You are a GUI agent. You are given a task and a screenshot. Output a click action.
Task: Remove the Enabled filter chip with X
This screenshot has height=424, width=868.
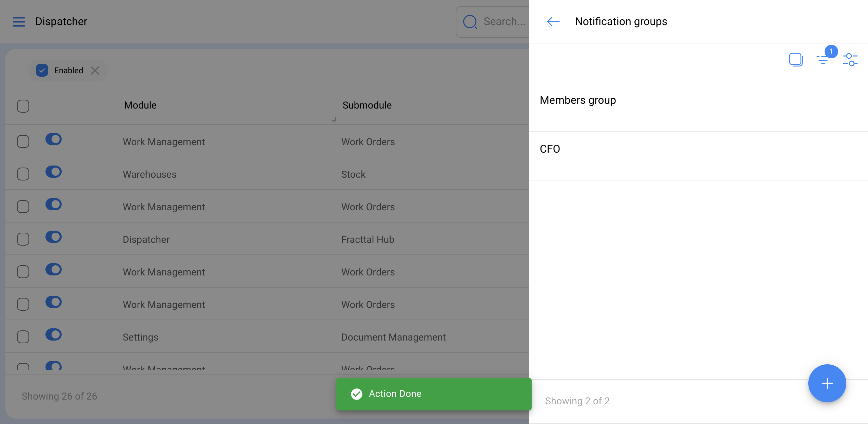point(95,71)
